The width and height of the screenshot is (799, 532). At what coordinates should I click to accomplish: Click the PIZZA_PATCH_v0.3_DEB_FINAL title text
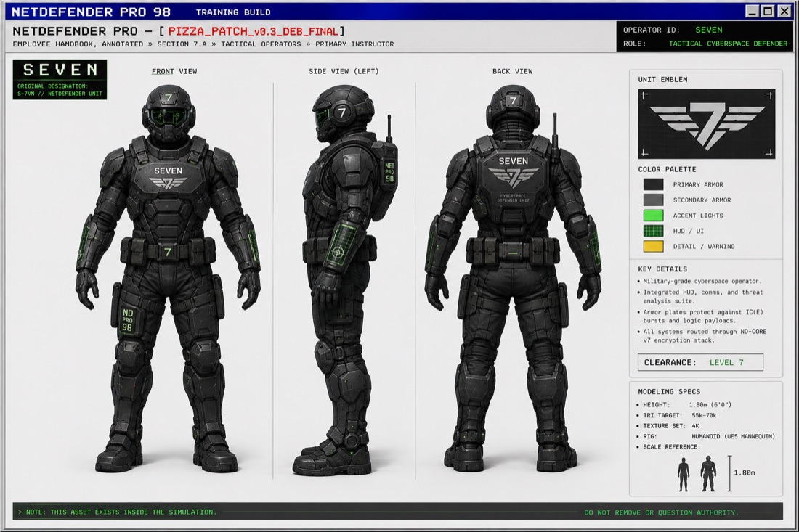(254, 31)
